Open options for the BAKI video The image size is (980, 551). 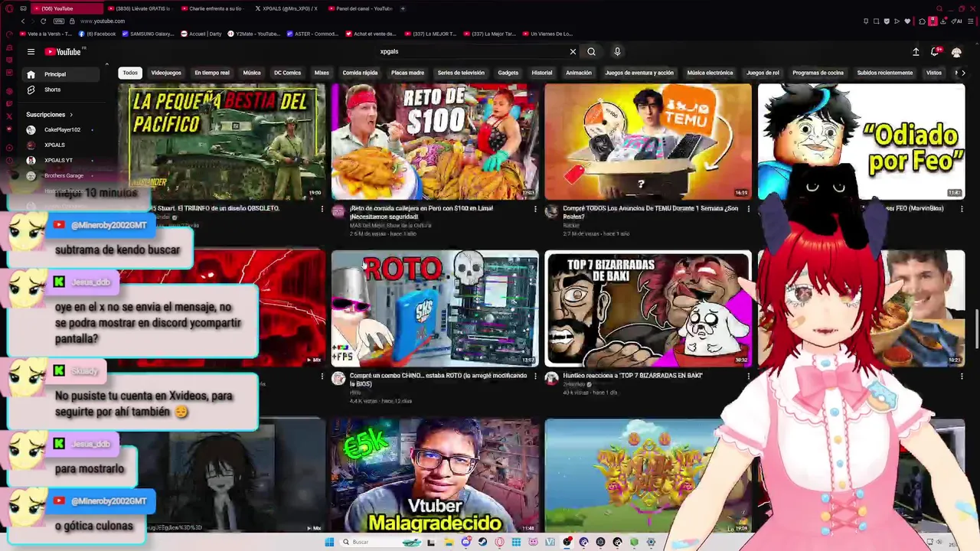tap(748, 377)
